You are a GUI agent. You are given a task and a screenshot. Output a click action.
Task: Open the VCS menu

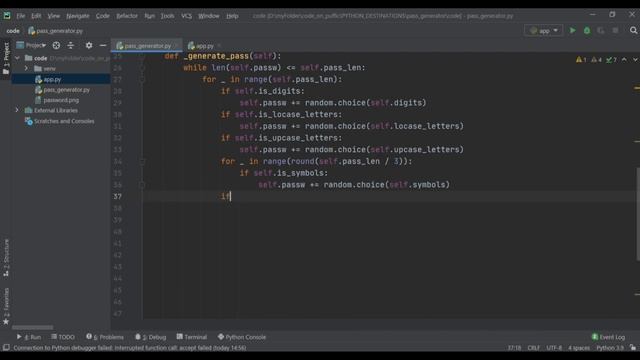click(187, 16)
